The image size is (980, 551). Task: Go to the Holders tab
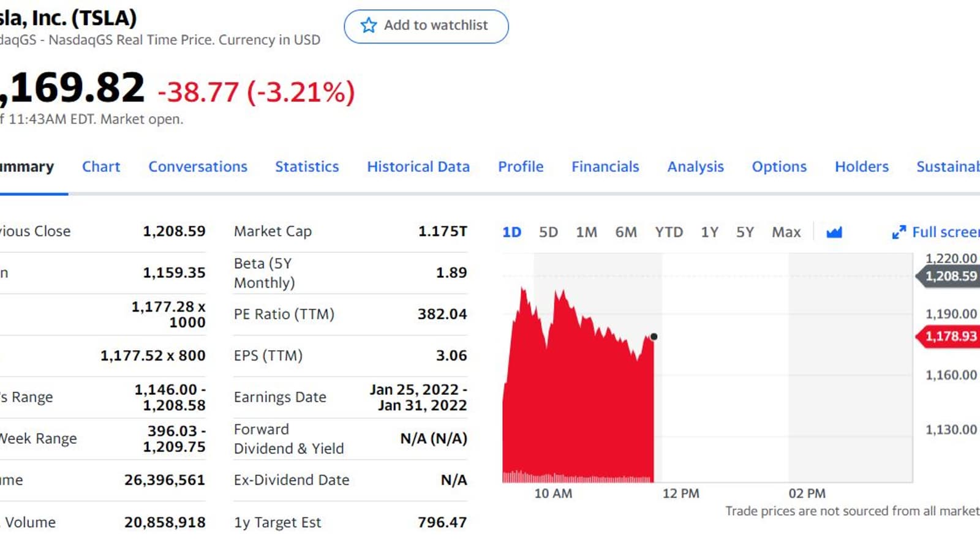862,167
